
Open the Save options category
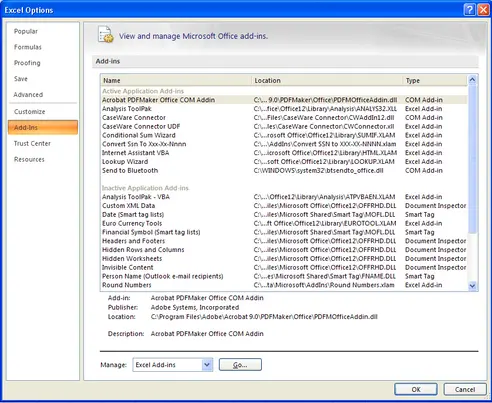(21, 79)
